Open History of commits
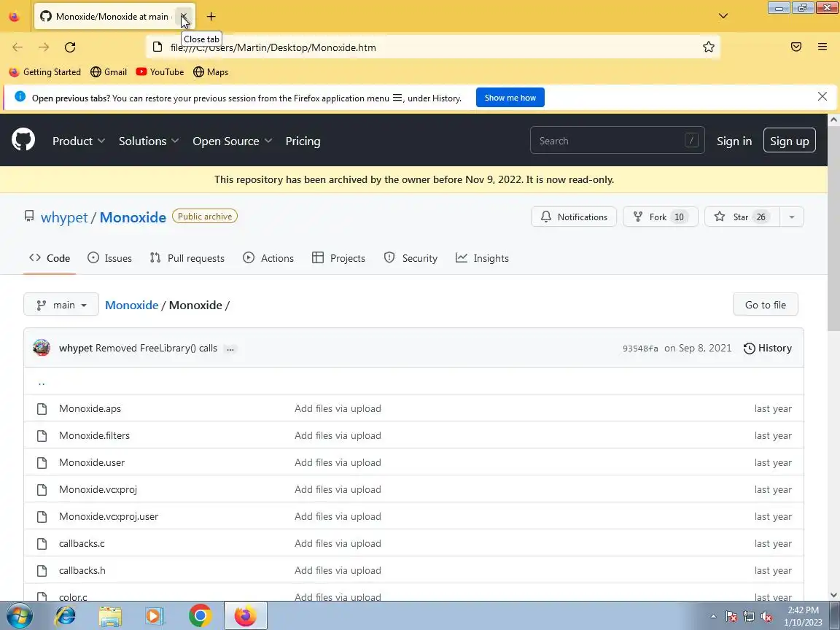 pyautogui.click(x=767, y=349)
